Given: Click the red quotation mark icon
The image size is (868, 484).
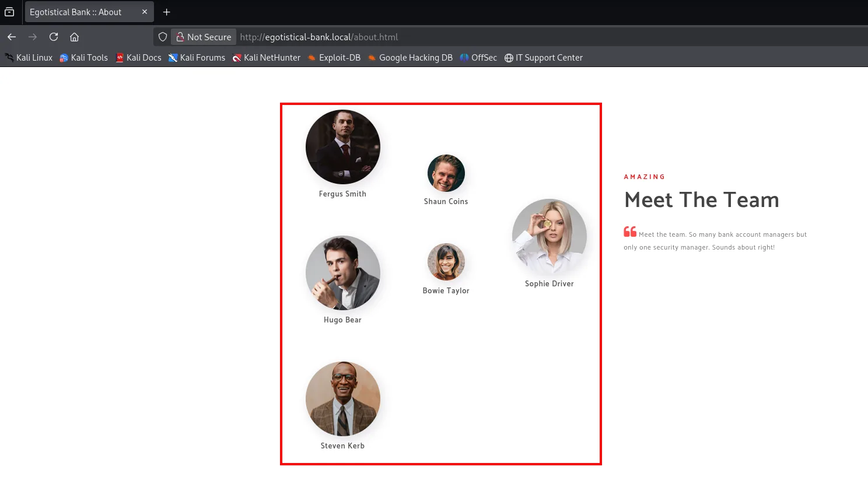Looking at the screenshot, I should coord(630,232).
